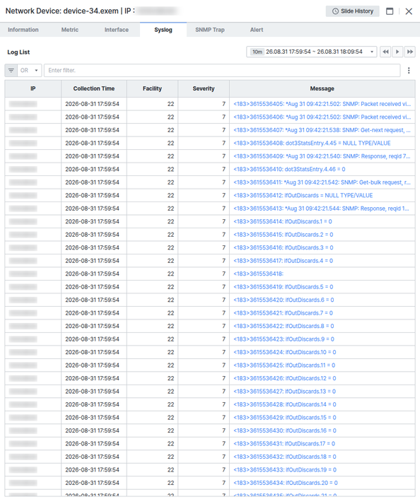Click the play time range icon
Screen dimensions: 420x504
click(397, 52)
